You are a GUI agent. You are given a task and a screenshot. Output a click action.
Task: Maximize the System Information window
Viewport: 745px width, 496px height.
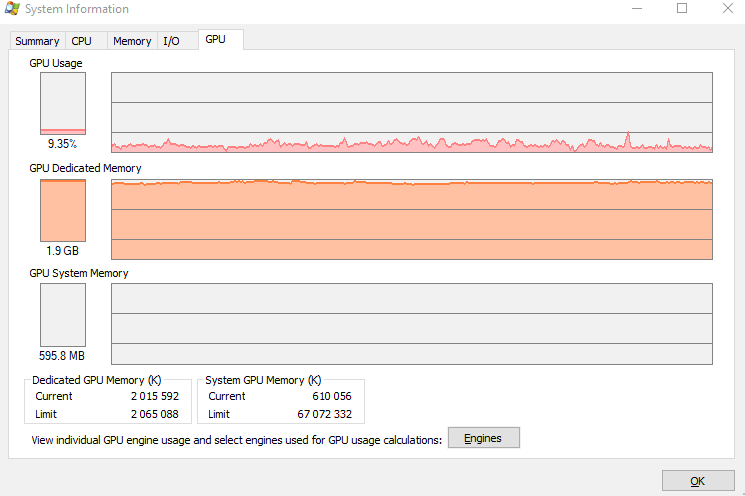click(x=682, y=9)
